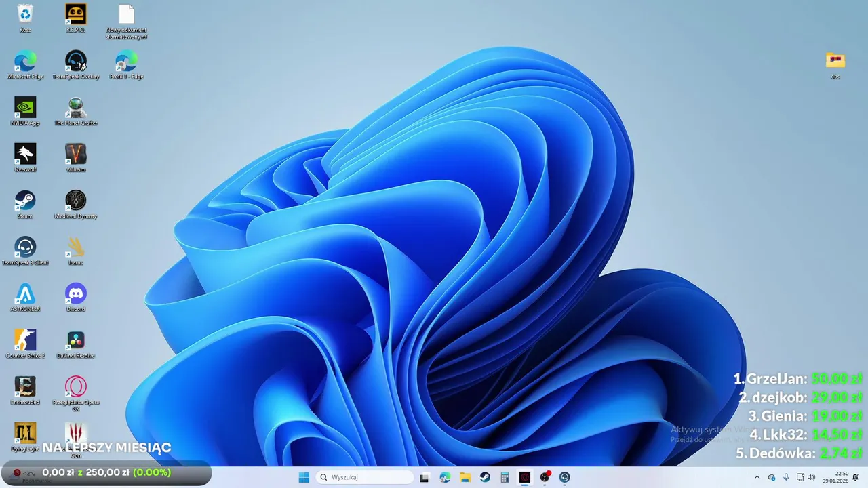Screen dimensions: 868x488
Task: Launch the Medieval Dynasty desktop shortcut
Action: [76, 205]
